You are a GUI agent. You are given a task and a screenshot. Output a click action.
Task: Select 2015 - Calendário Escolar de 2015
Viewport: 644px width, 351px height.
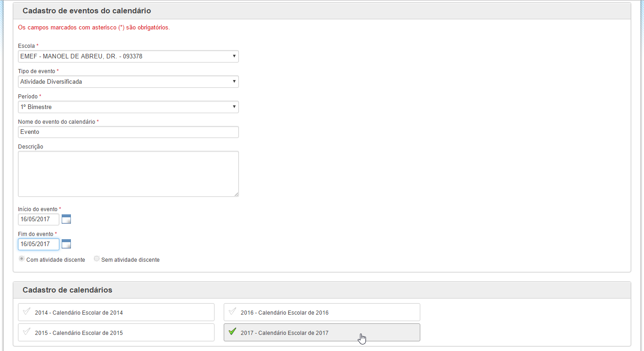click(x=116, y=333)
